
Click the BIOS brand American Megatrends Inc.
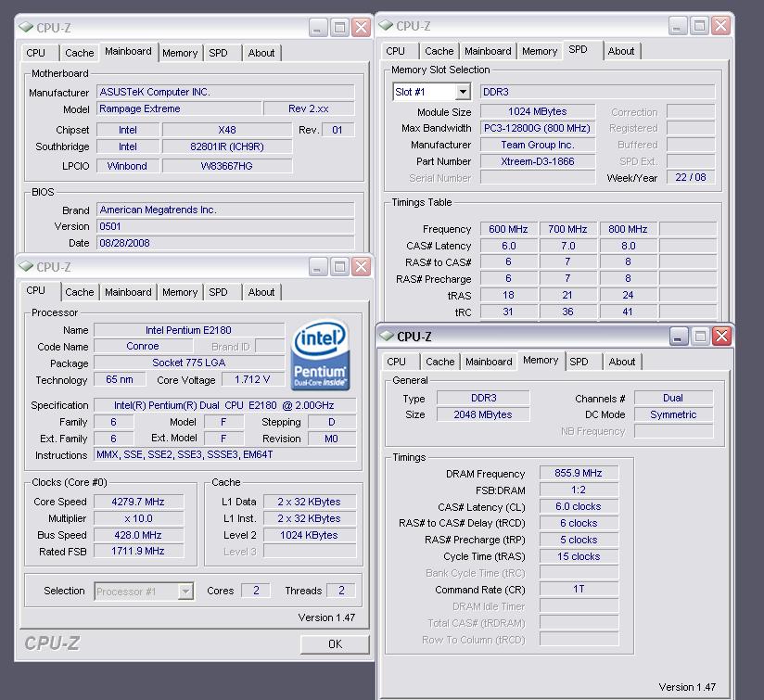(225, 210)
